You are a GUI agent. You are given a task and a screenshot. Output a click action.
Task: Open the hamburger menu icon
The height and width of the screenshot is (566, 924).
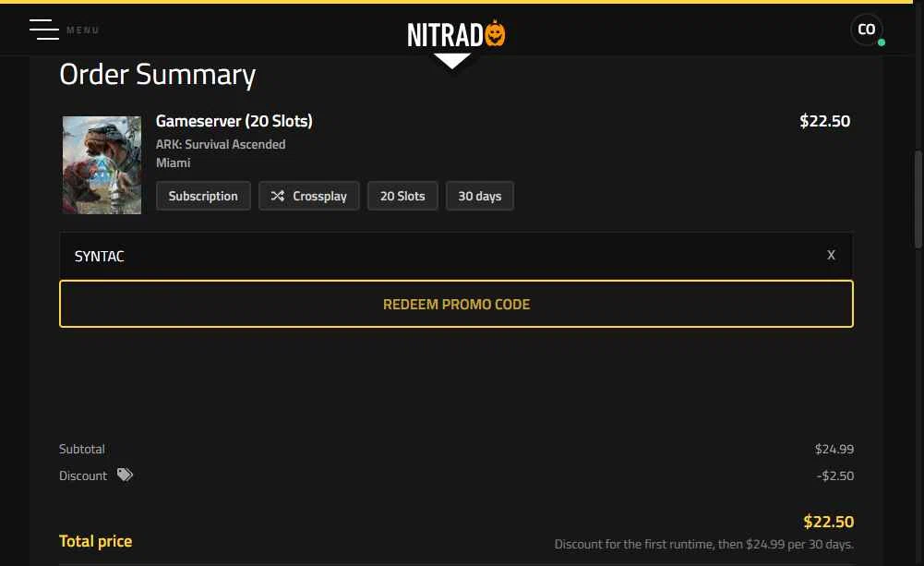pyautogui.click(x=44, y=29)
